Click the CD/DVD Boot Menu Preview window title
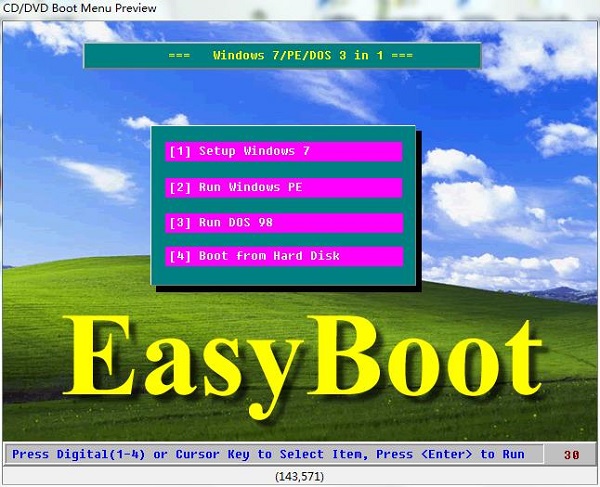The image size is (600, 487). point(80,8)
